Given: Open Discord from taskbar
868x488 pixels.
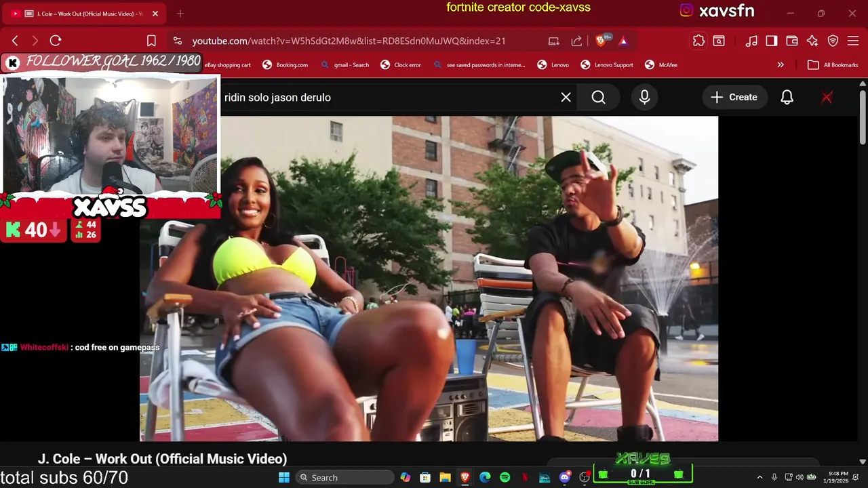Looking at the screenshot, I should [x=564, y=478].
